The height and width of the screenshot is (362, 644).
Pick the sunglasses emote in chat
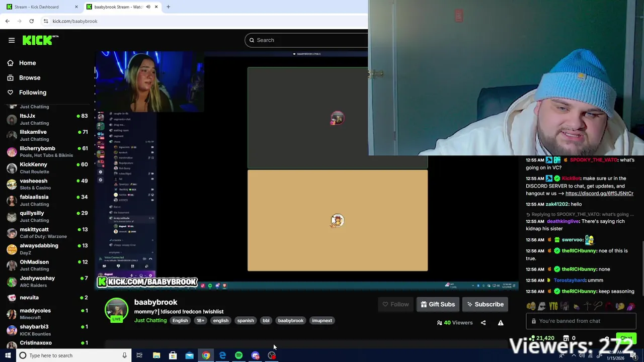pyautogui.click(x=542, y=306)
